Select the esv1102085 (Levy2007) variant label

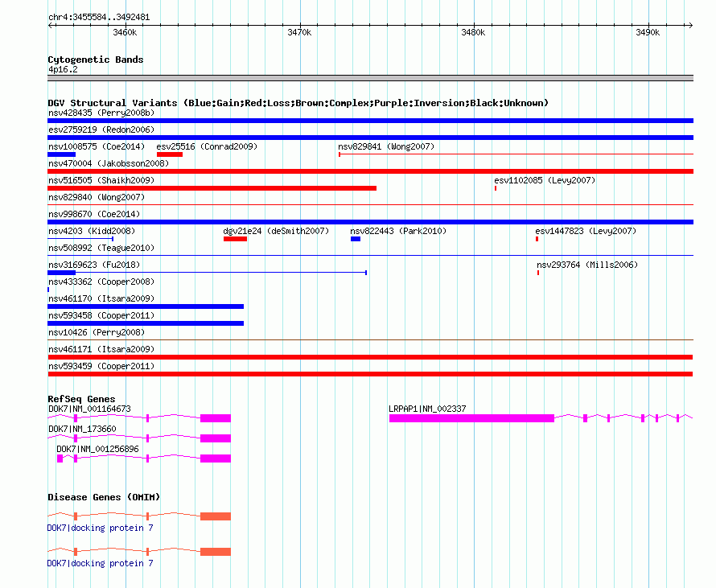pos(545,180)
